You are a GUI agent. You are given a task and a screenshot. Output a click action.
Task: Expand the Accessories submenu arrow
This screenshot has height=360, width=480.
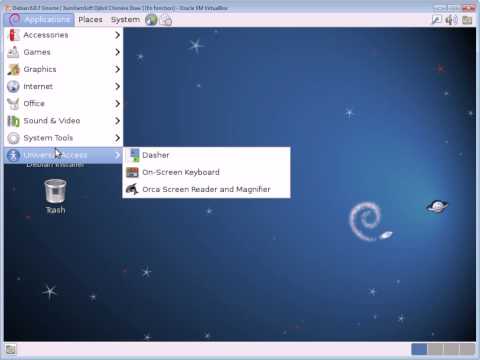click(x=117, y=35)
